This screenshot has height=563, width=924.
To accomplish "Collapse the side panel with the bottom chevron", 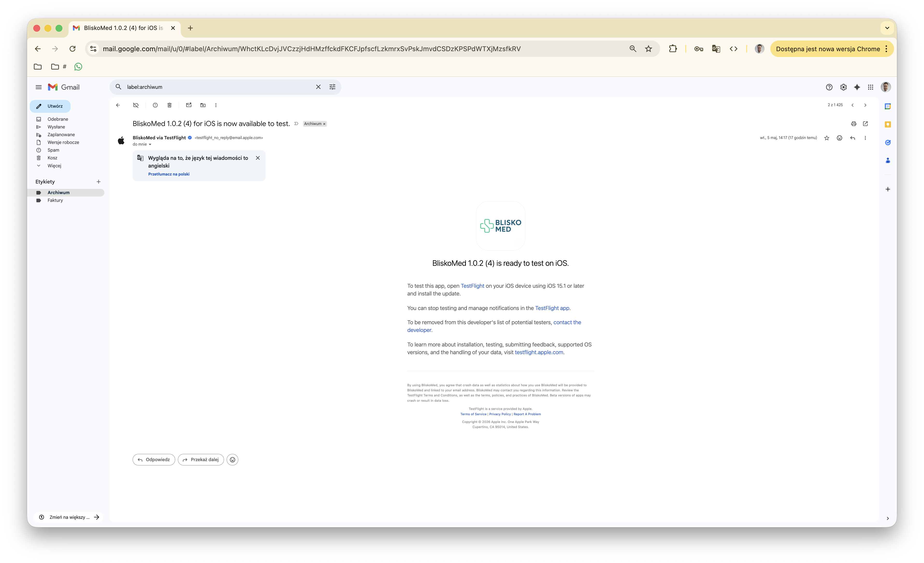I will 888,518.
